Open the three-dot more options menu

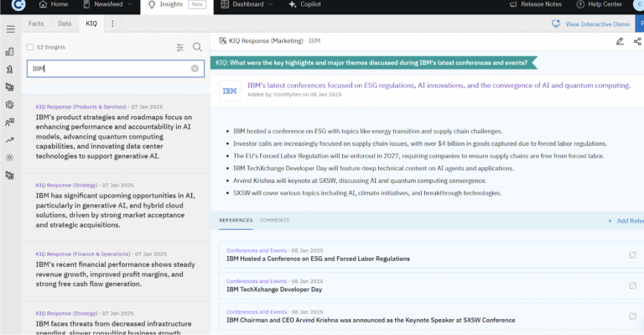[x=112, y=24]
